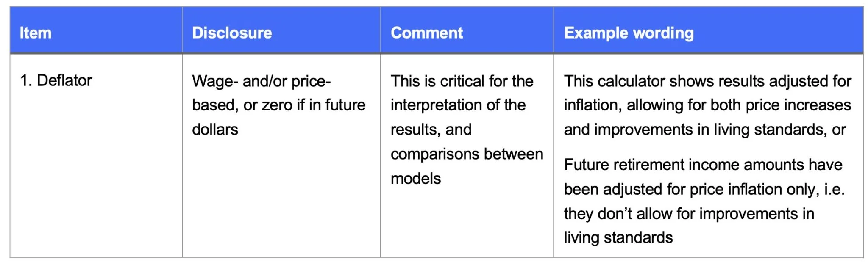Viewport: 868px width, 262px height.
Task: Click line starting "inflation, allowing for both"
Action: click(x=707, y=105)
